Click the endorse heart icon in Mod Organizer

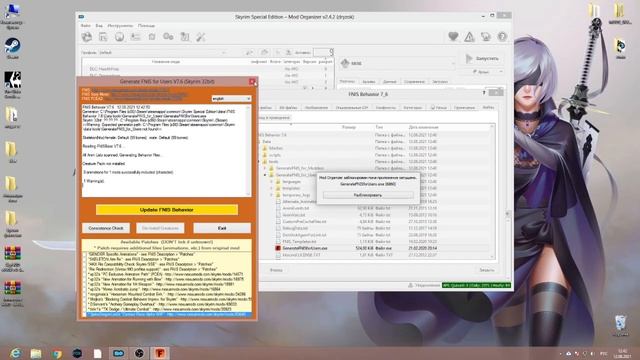pyautogui.click(x=453, y=37)
